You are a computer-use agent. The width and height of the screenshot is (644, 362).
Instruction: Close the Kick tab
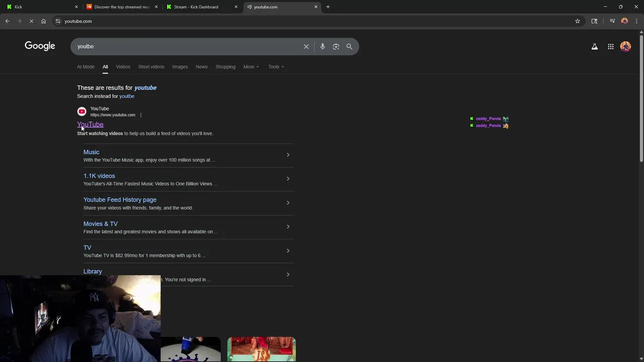click(x=76, y=7)
